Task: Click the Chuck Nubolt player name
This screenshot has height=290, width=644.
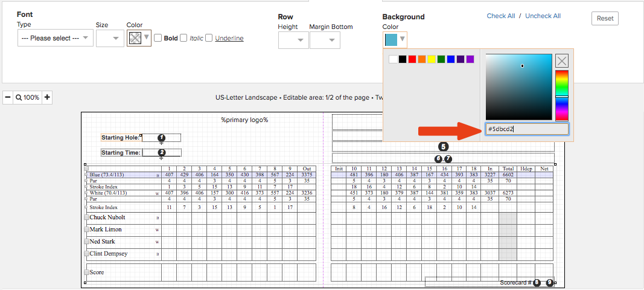Action: point(107,217)
